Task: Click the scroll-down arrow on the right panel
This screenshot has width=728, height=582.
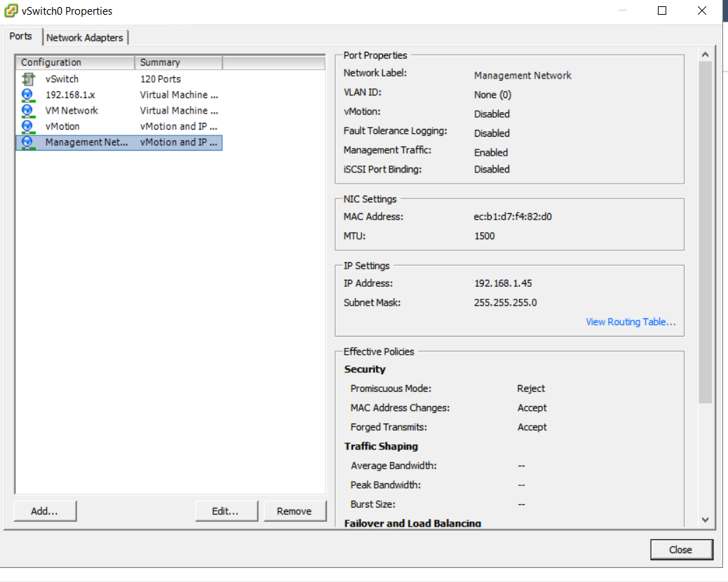Action: click(x=706, y=520)
